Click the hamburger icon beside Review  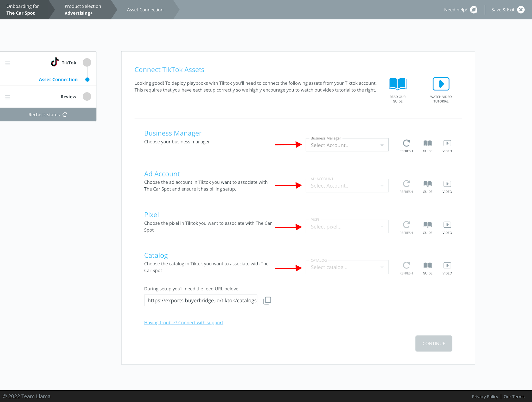coord(8,97)
